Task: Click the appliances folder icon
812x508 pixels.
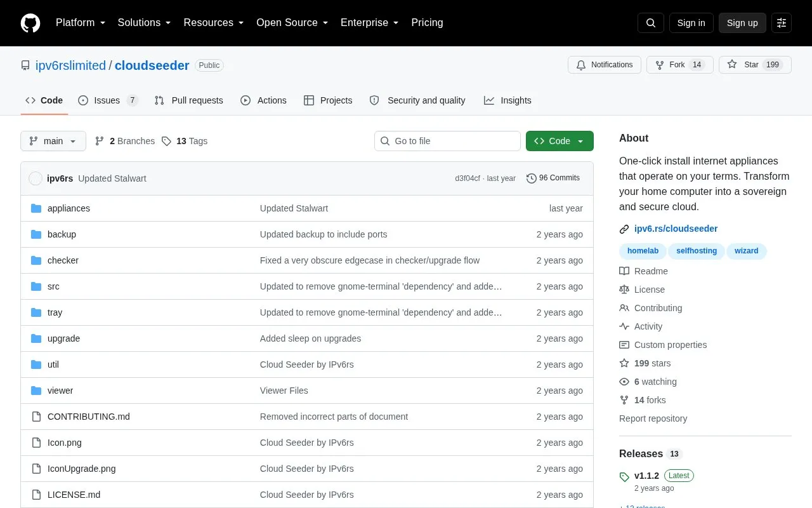Action: pos(36,208)
